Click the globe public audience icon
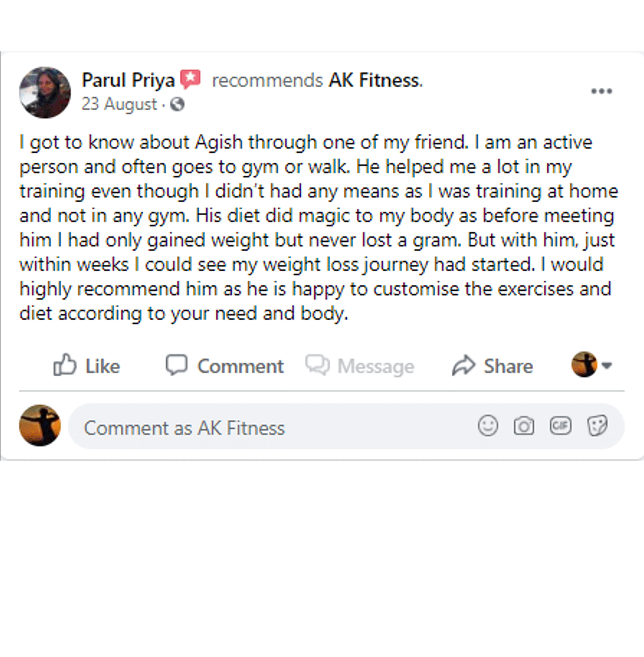644x657 pixels. [177, 104]
